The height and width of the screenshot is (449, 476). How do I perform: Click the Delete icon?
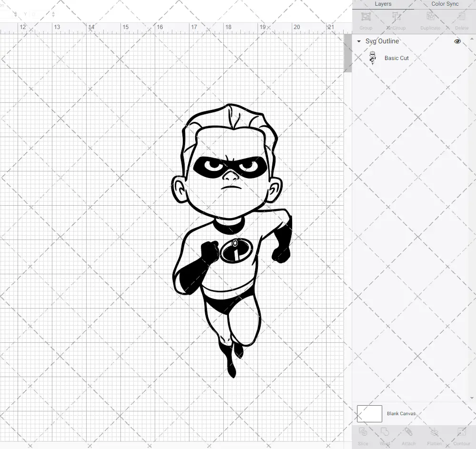tap(461, 20)
